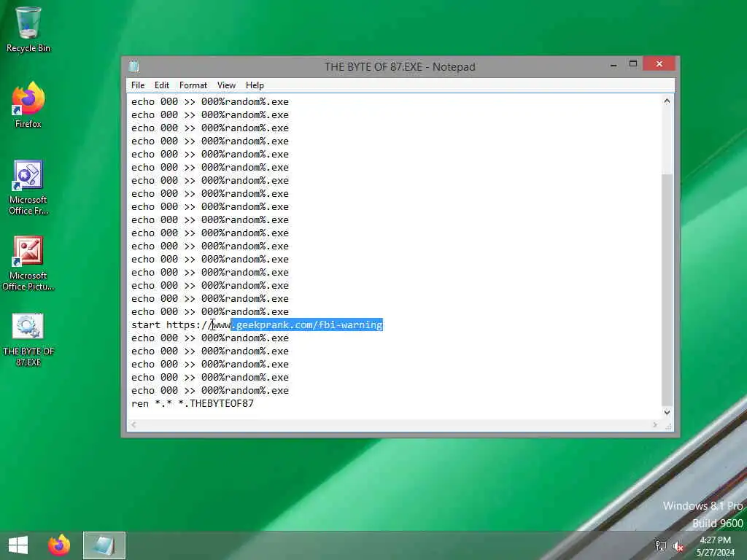Launch Firefox from the taskbar
Viewport: 747px width, 560px height.
coord(59,545)
